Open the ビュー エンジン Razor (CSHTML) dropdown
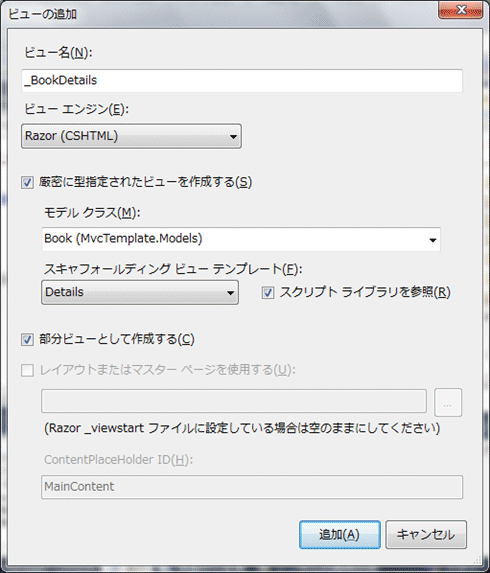Image resolution: width=490 pixels, height=573 pixels. pyautogui.click(x=131, y=136)
